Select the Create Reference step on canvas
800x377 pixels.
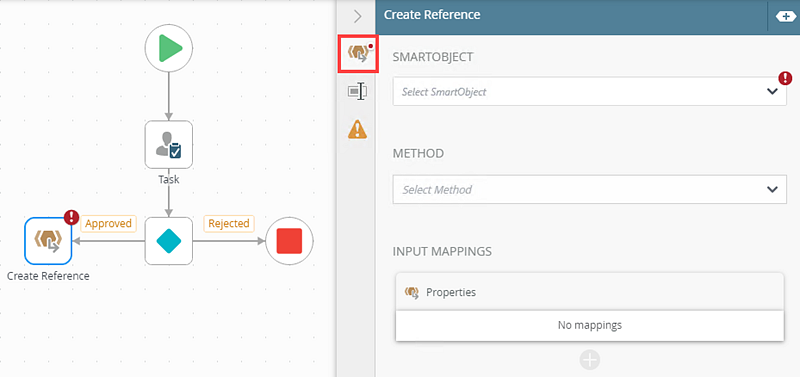[48, 241]
